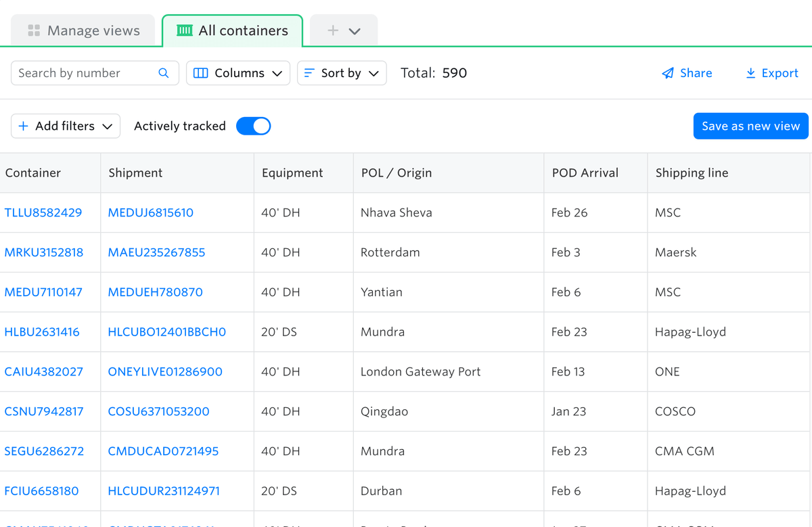Screen dimensions: 812x527
Task: Expand the Add filters dropdown
Action: (x=66, y=126)
